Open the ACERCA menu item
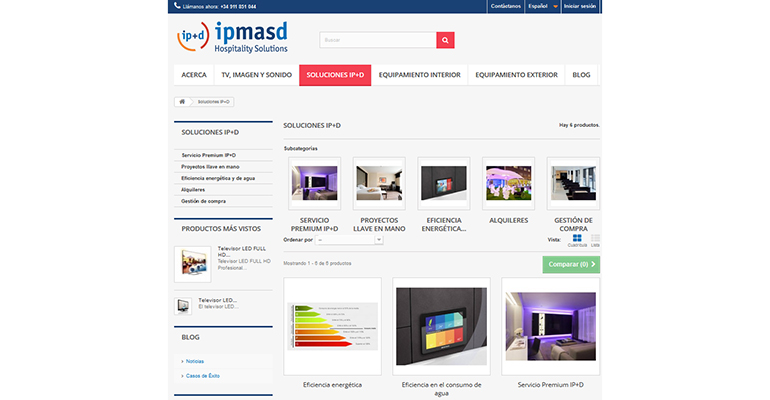770x400 pixels. (x=194, y=75)
